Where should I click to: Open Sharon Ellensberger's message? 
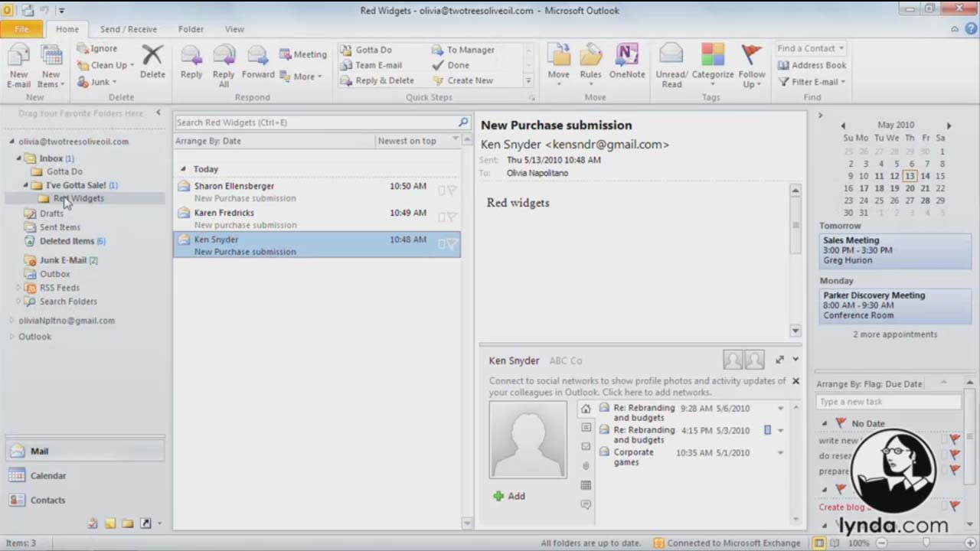click(x=316, y=191)
